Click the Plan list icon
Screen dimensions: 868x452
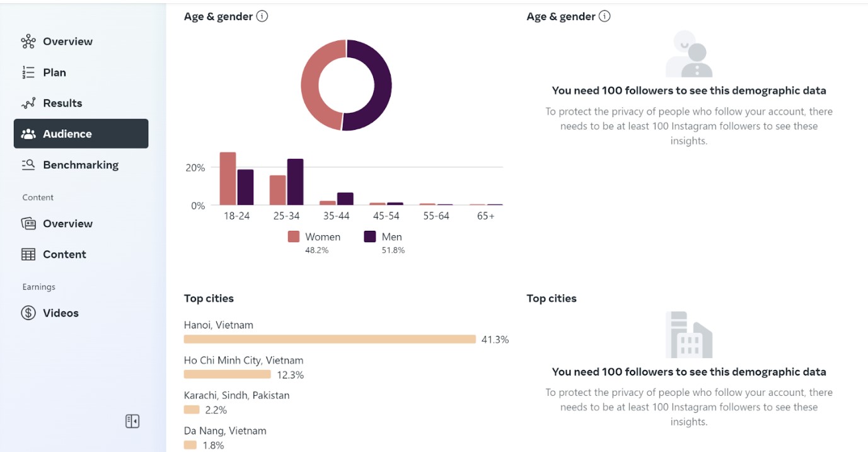coord(28,72)
